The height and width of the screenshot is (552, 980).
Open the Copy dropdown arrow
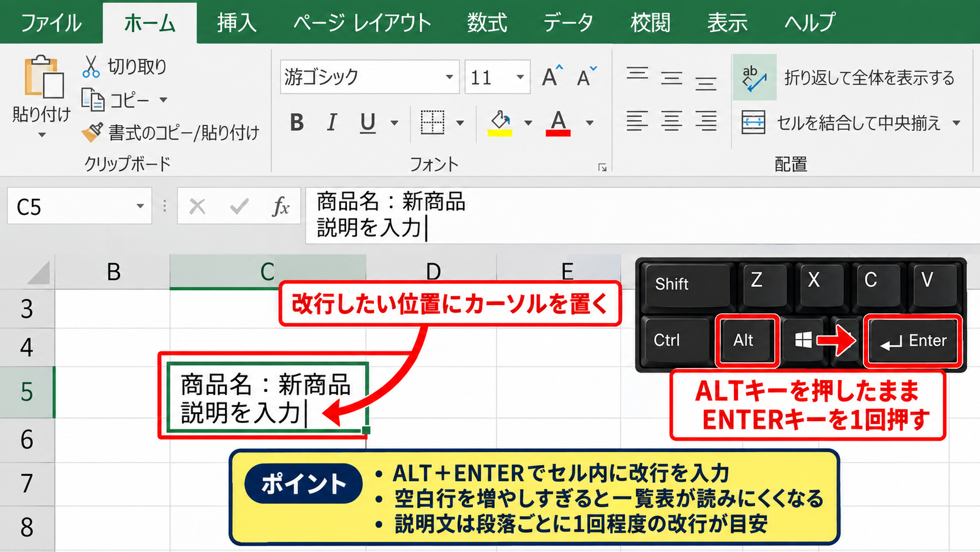point(164,100)
